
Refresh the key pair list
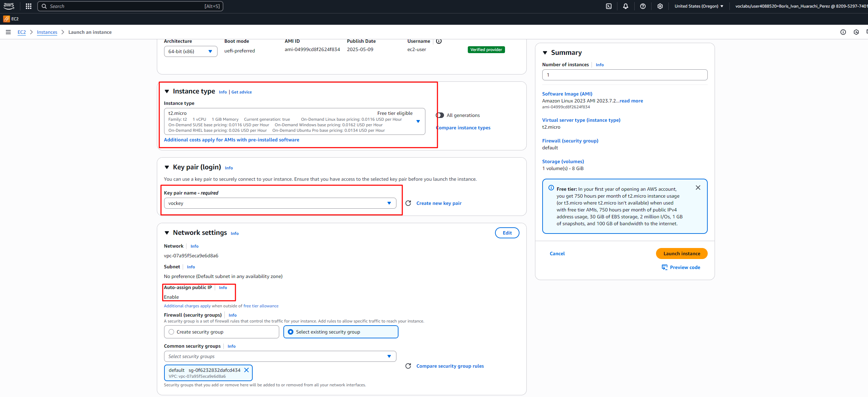point(408,203)
